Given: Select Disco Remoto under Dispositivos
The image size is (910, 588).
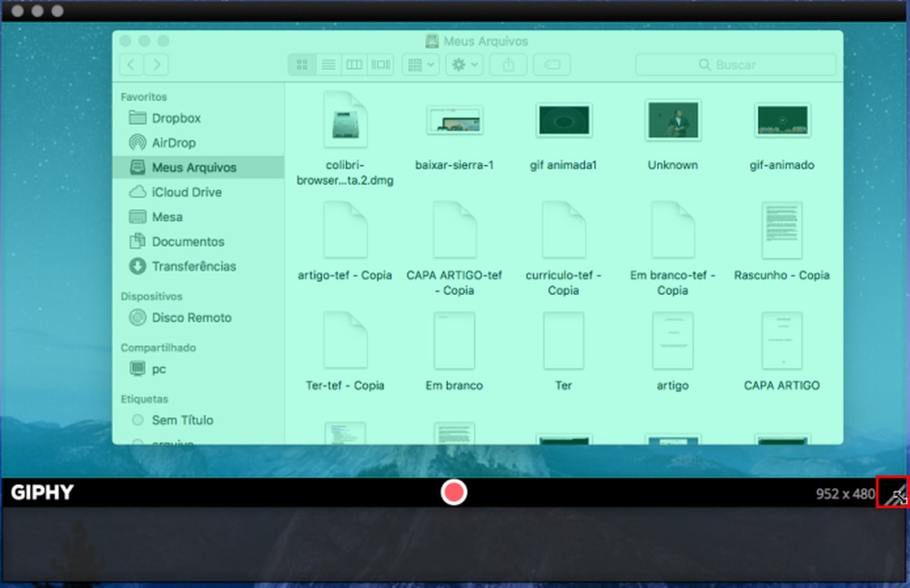Looking at the screenshot, I should point(197,318).
